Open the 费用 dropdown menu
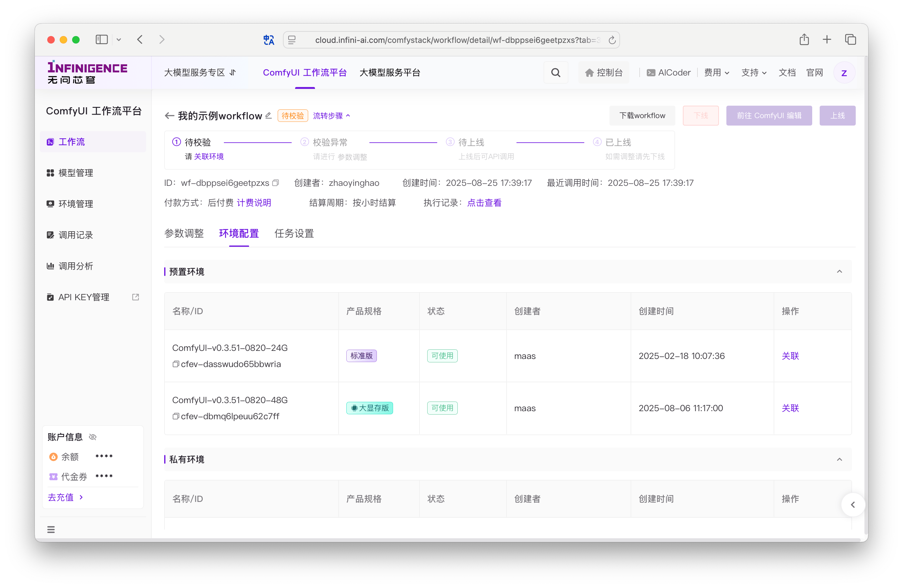 point(717,72)
